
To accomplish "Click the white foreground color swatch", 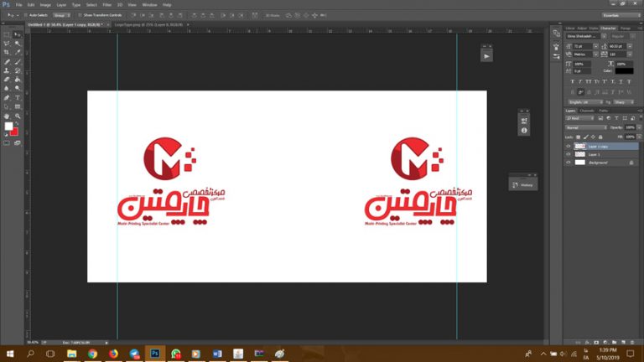I will tap(8, 126).
